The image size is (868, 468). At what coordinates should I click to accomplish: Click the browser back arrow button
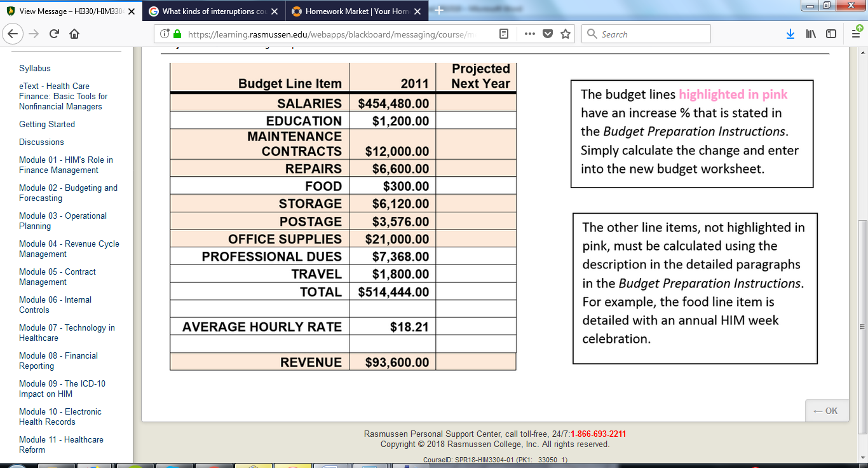click(14, 34)
